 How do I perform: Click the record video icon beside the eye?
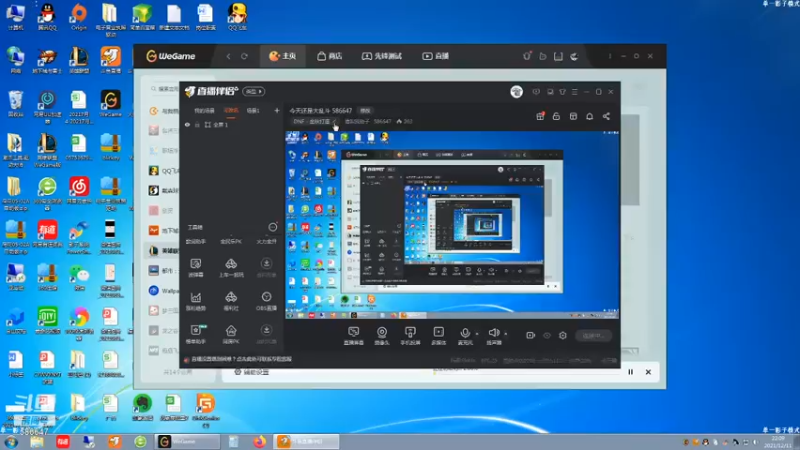click(x=531, y=335)
